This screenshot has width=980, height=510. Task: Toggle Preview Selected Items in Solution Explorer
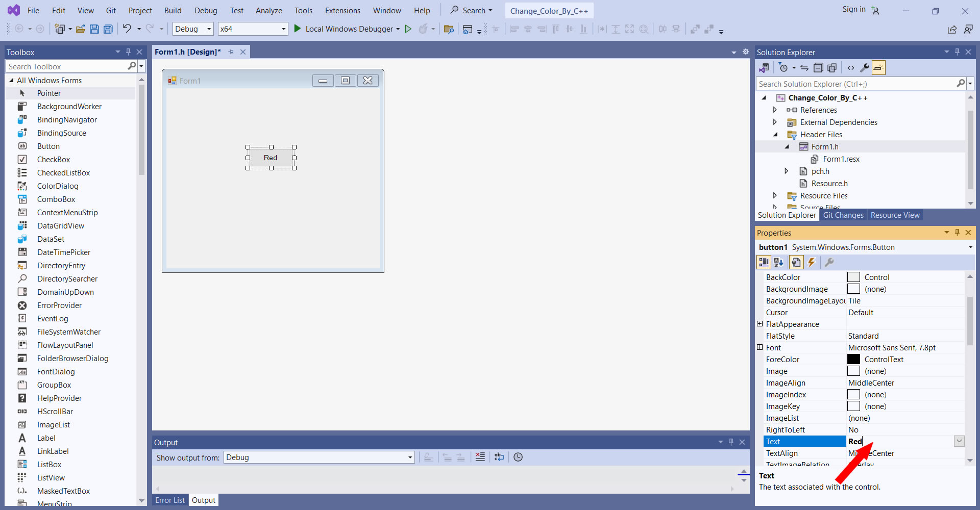[878, 68]
